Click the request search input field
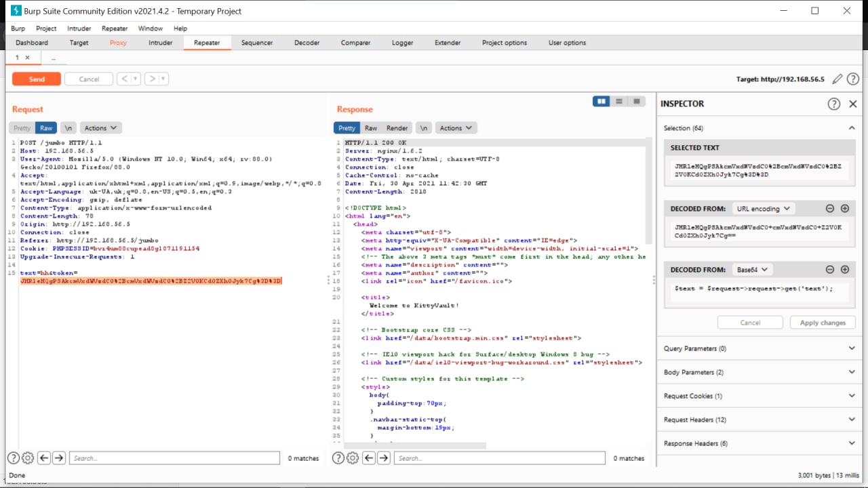This screenshot has width=868, height=488. pyautogui.click(x=174, y=458)
